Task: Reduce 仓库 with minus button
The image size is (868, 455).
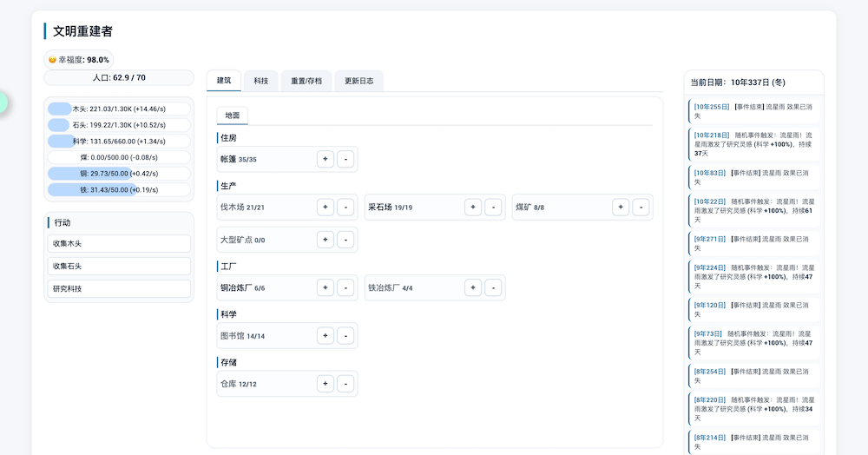Action: (x=345, y=384)
